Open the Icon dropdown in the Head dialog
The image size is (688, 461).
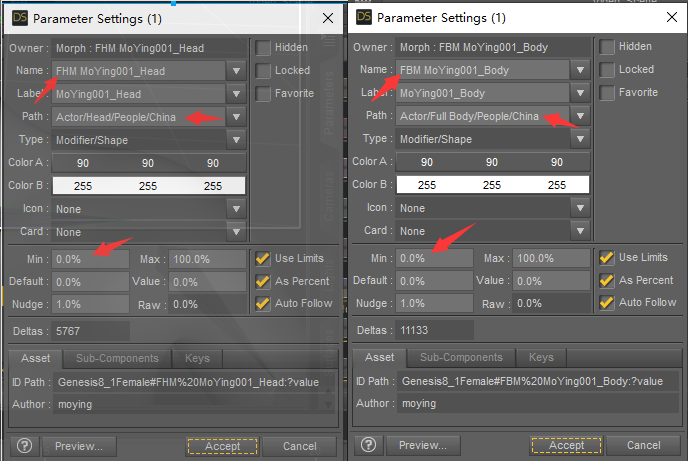[236, 209]
